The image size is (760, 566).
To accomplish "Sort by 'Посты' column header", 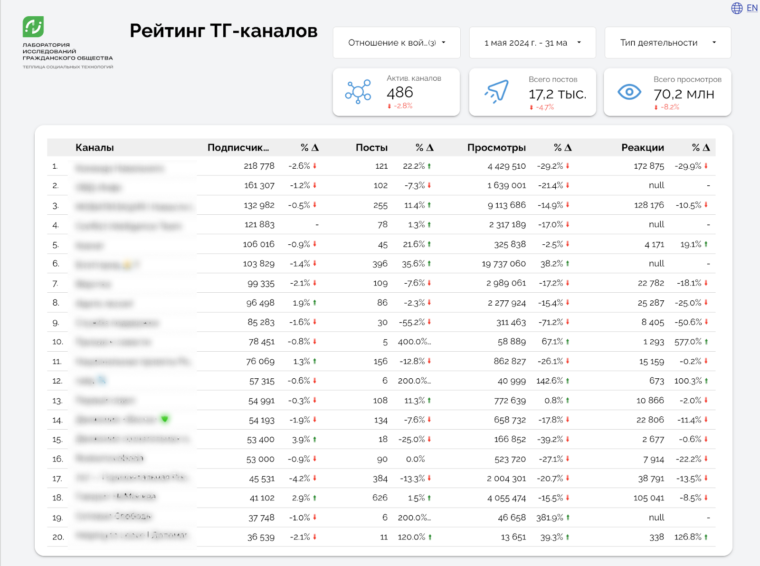I will coord(371,147).
